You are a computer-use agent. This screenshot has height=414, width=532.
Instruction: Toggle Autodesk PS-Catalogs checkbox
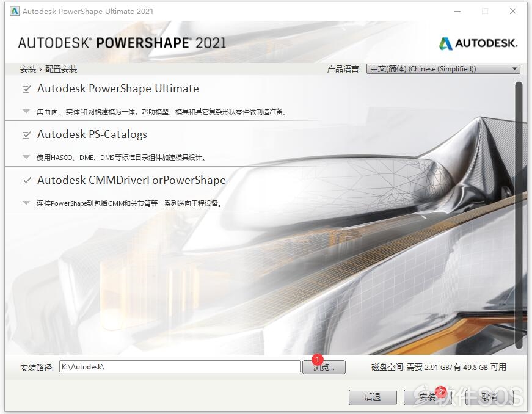26,135
